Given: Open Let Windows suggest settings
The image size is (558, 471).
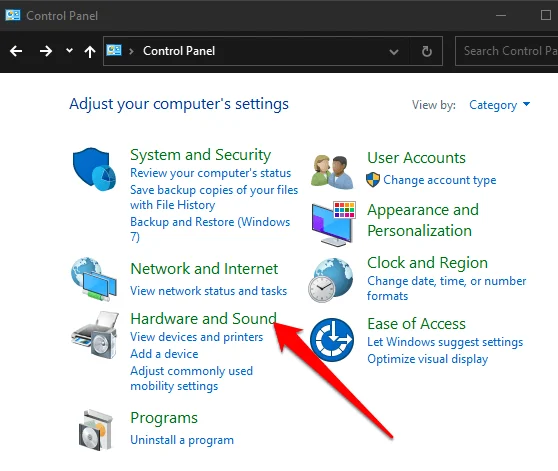Looking at the screenshot, I should 445,342.
